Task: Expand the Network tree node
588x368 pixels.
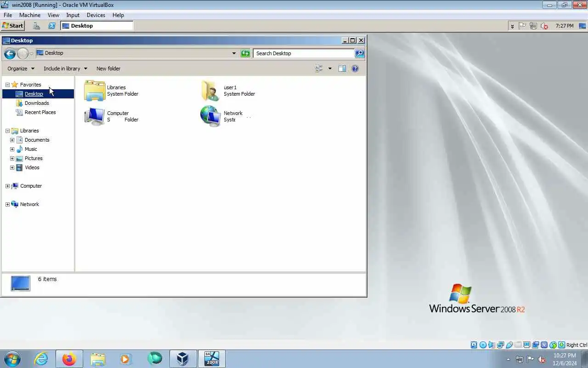Action: tap(7, 204)
